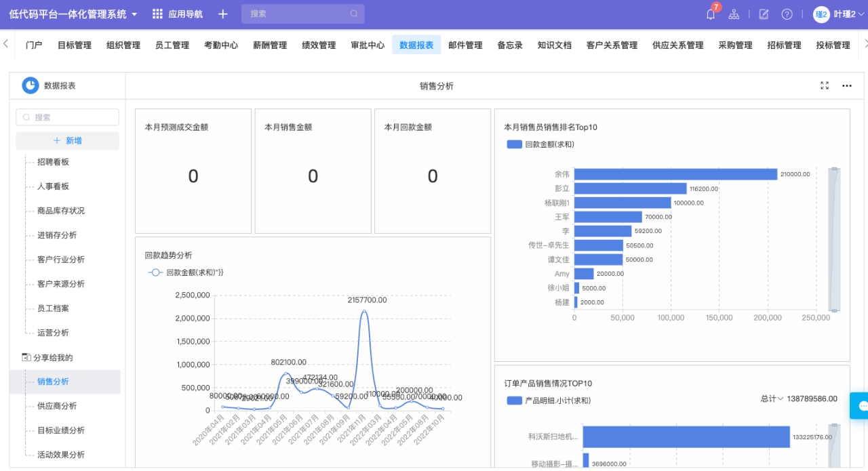Screen dimensions: 868x471
Task: Open the 总计 dropdown in product chart
Action: click(x=772, y=399)
